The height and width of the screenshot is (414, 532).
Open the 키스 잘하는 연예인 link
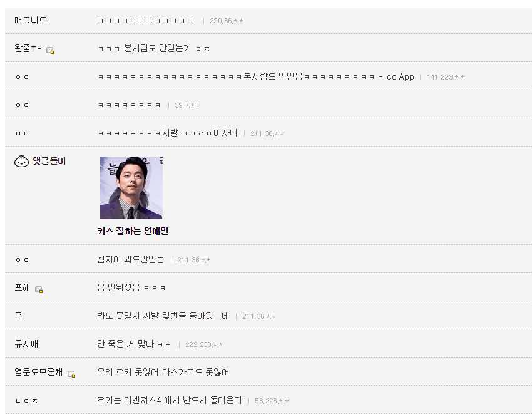pyautogui.click(x=133, y=231)
